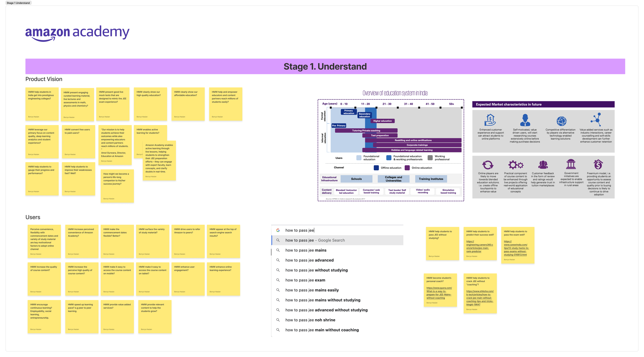644x357 pixels.
Task: Click the Google G logo in search box
Action: (278, 230)
